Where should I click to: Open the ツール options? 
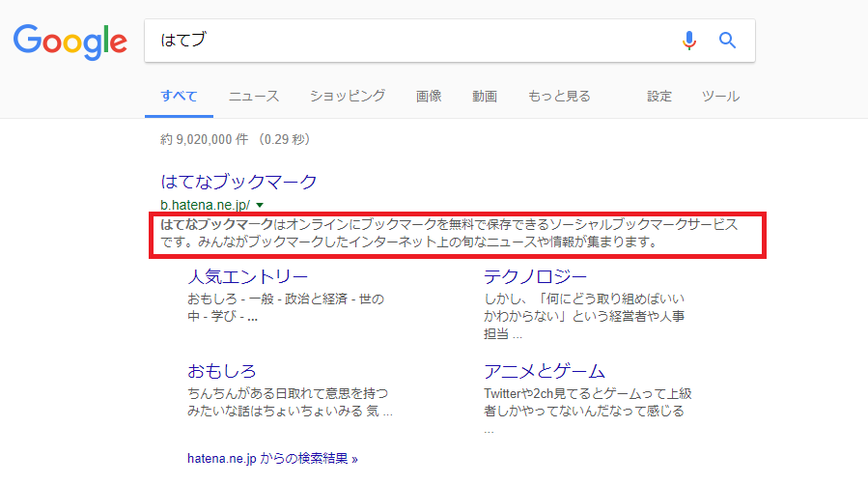[720, 96]
